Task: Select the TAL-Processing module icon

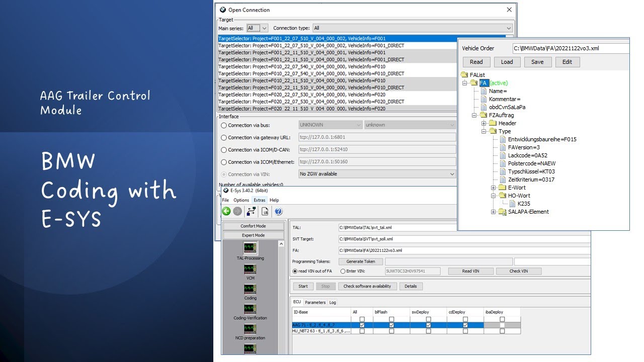Action: (250, 248)
